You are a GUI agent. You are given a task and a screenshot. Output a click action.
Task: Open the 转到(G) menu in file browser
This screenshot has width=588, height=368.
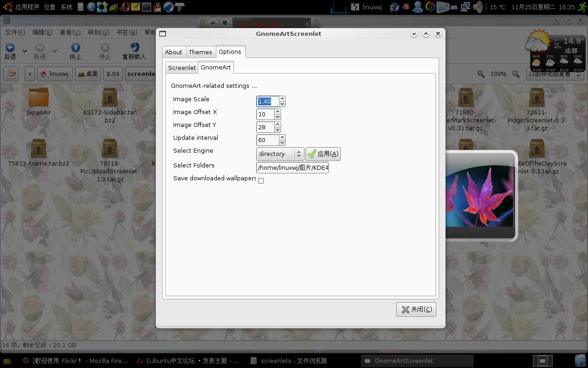pos(98,32)
